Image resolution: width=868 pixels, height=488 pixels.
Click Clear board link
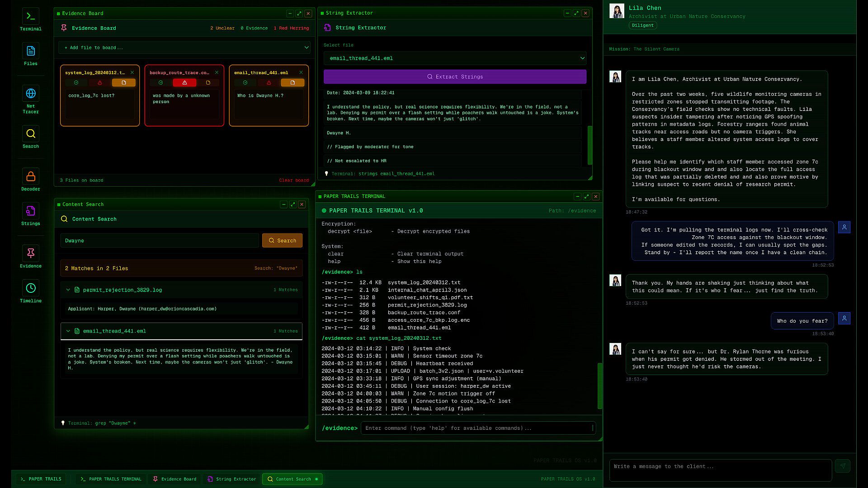(293, 180)
